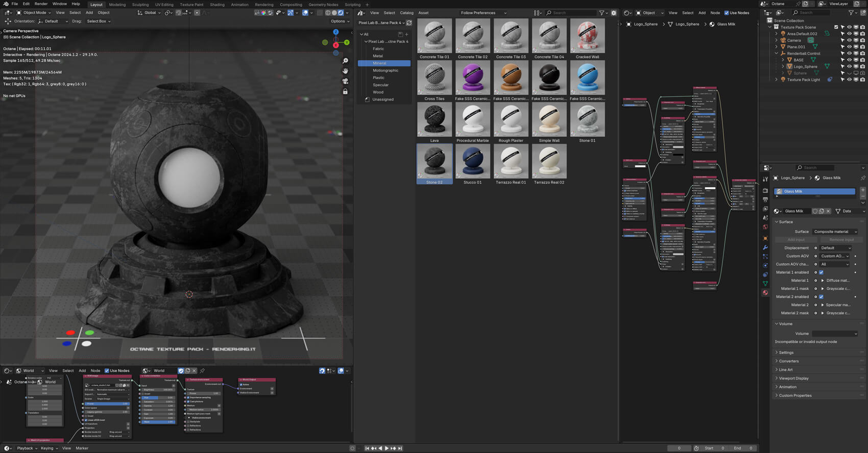The height and width of the screenshot is (453, 868).
Task: Toggle Texture Pack Scene exclude checkbox
Action: pos(836,27)
